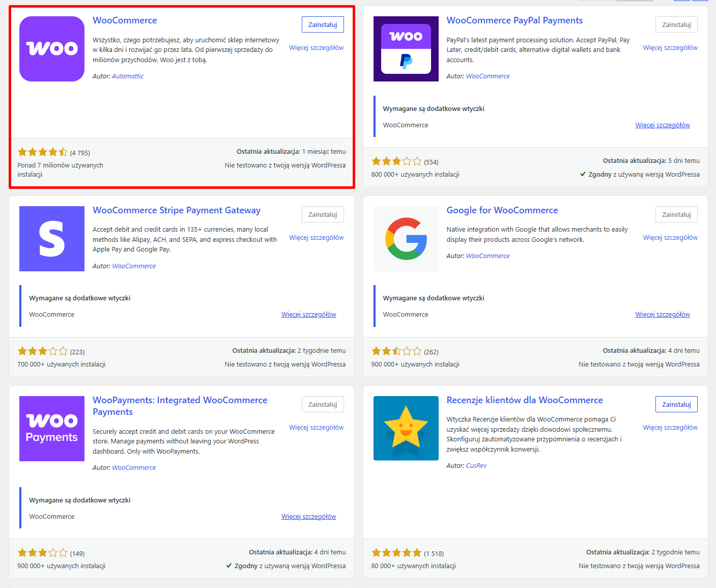Click the WooPayments plugin icon
This screenshot has width=716, height=588.
tap(52, 429)
